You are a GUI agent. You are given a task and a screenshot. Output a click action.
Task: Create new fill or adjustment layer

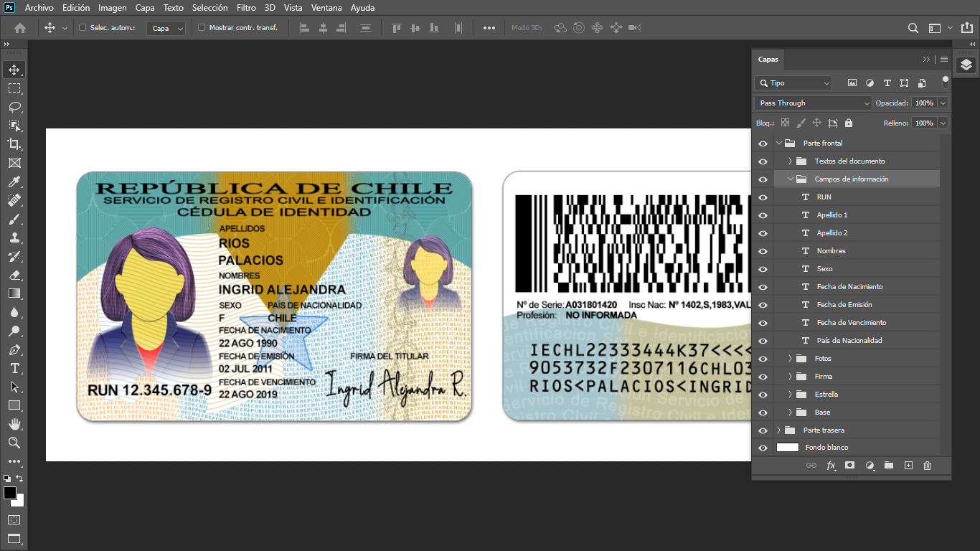click(870, 466)
